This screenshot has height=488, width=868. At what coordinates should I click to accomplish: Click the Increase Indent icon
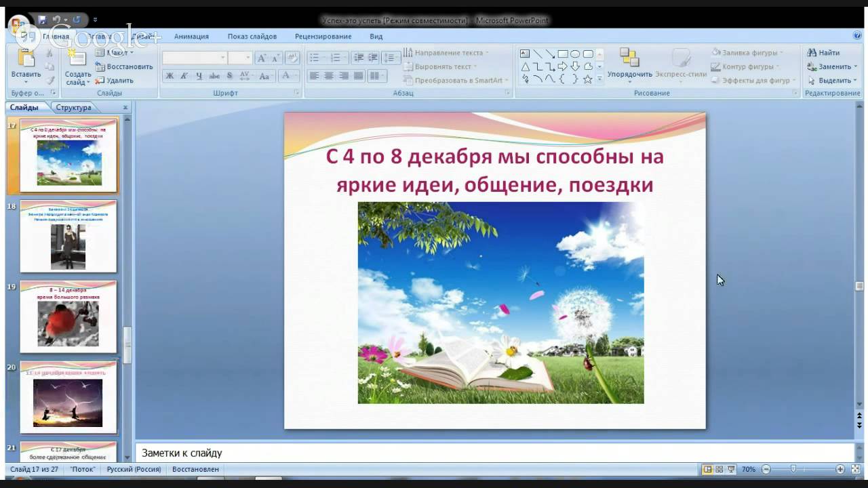coord(373,58)
